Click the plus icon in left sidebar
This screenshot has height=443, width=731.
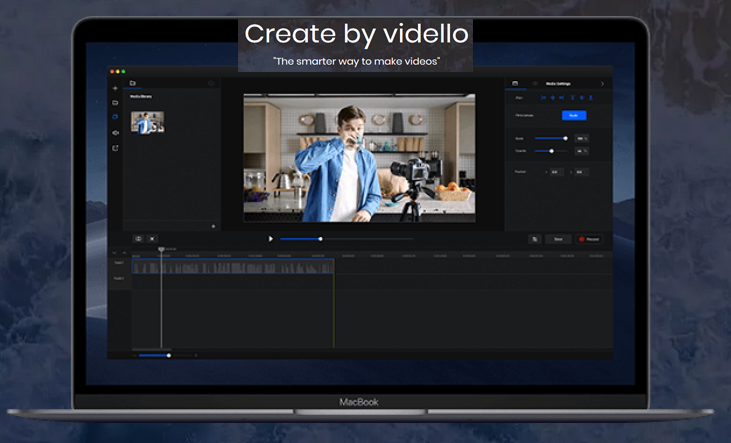coord(115,88)
